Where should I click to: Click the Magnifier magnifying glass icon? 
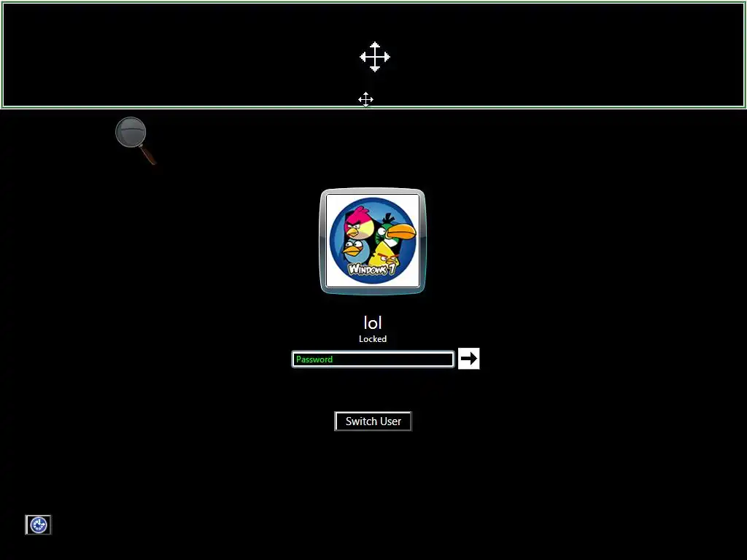pos(135,140)
